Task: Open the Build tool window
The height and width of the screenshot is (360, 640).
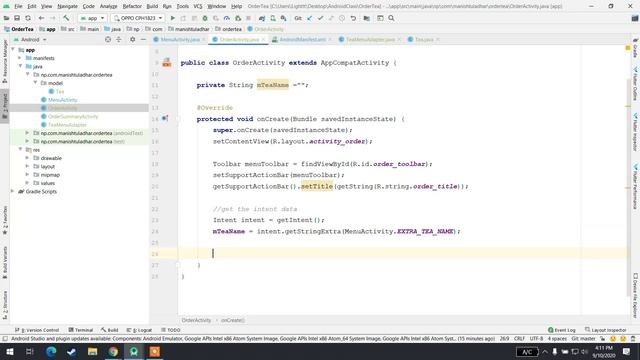Action: [x=109, y=330]
